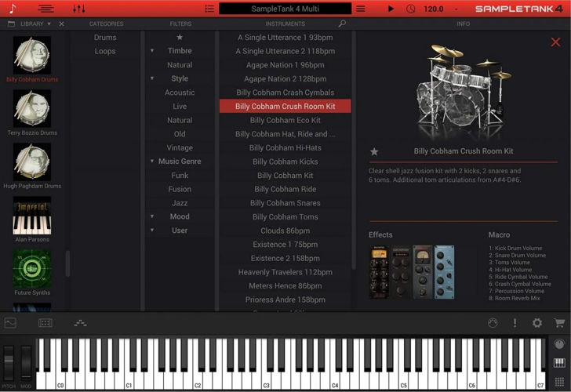Collapse the Timbre filter group
This screenshot has width=571, height=392.
152,51
